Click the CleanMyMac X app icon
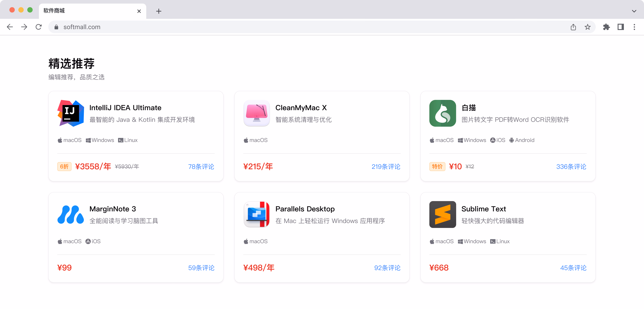 click(x=256, y=113)
